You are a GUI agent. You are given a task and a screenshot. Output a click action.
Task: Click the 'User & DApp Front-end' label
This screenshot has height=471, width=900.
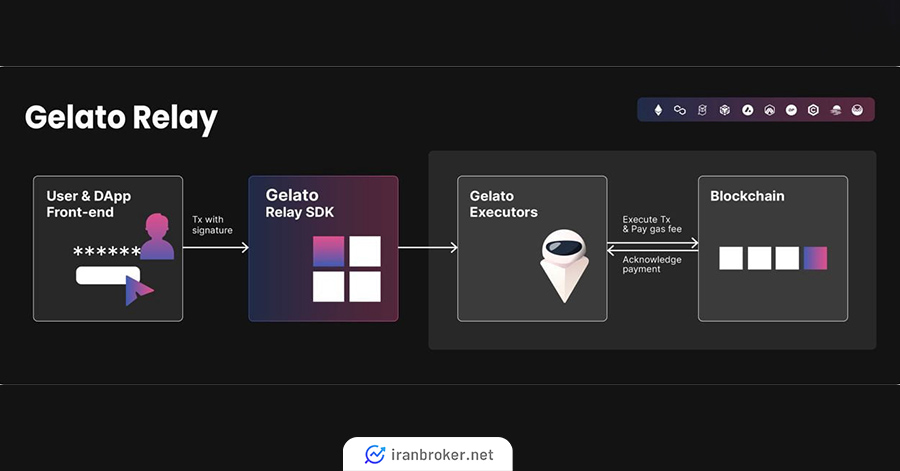pyautogui.click(x=88, y=204)
